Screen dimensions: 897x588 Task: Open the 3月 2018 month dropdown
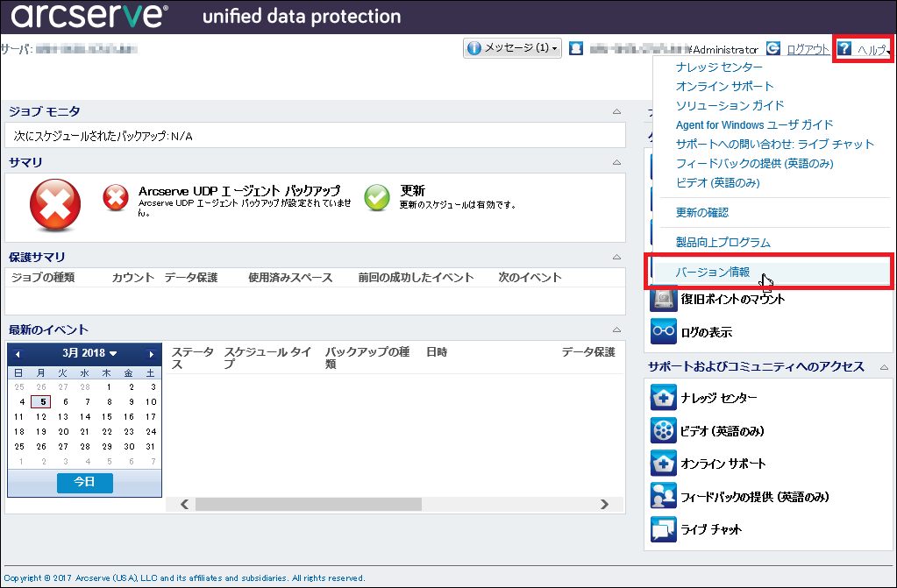click(89, 353)
